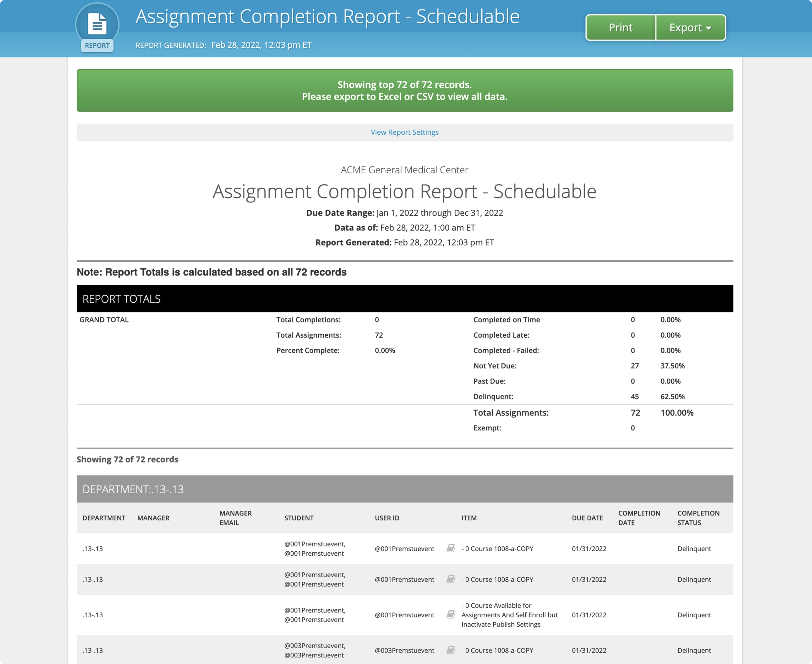The image size is (812, 664).
Task: Expand the DEPARTMENT:.13-.13 group header
Action: [x=133, y=489]
